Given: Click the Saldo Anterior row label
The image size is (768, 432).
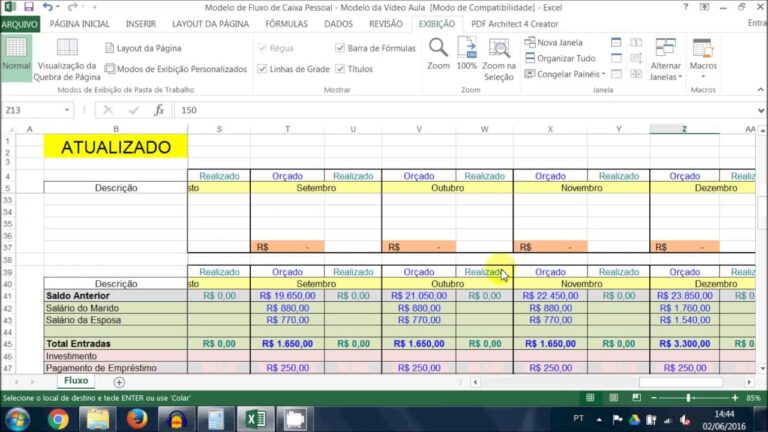Looking at the screenshot, I should pos(116,296).
